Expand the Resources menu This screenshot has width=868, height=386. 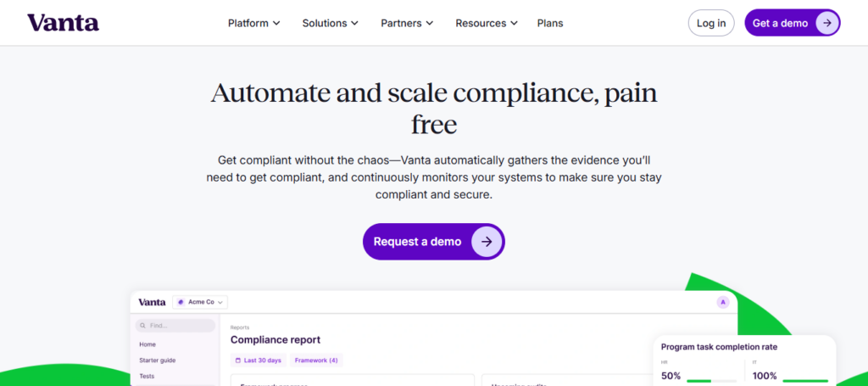[x=487, y=23]
